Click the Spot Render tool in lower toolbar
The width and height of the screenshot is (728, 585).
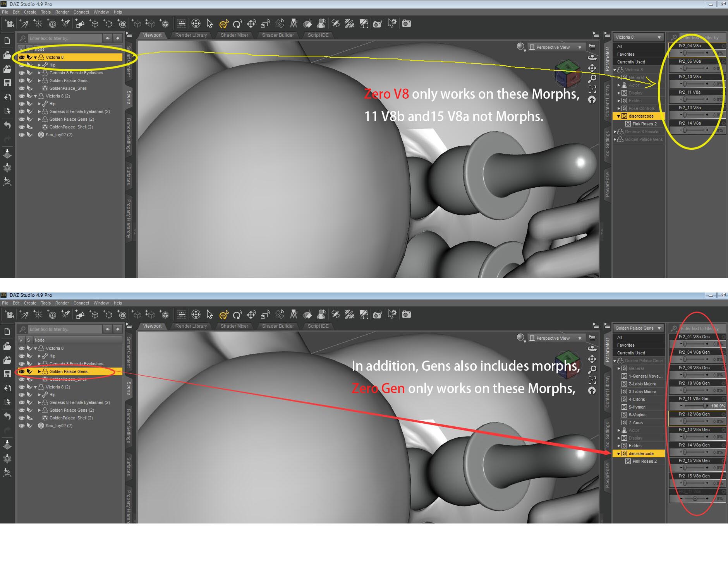pos(378,315)
